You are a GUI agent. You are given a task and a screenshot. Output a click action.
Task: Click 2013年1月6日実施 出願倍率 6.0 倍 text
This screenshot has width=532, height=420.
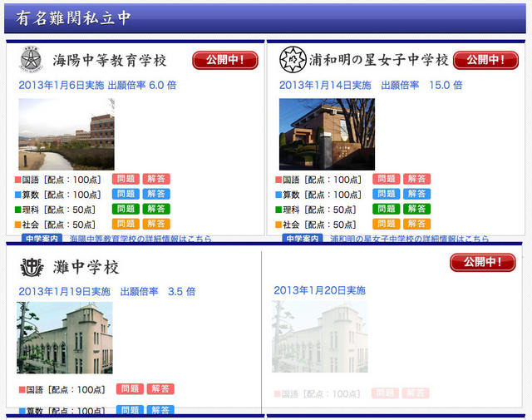pos(98,85)
